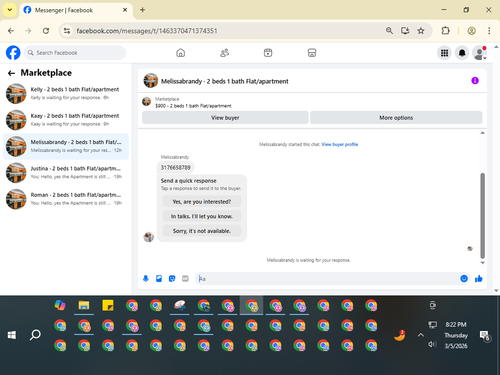Click the More options button

[396, 118]
